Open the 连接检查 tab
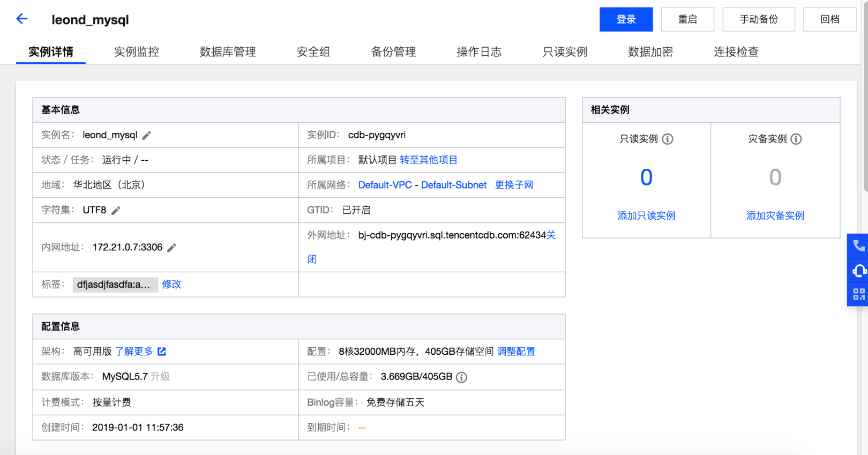868x455 pixels. (736, 52)
